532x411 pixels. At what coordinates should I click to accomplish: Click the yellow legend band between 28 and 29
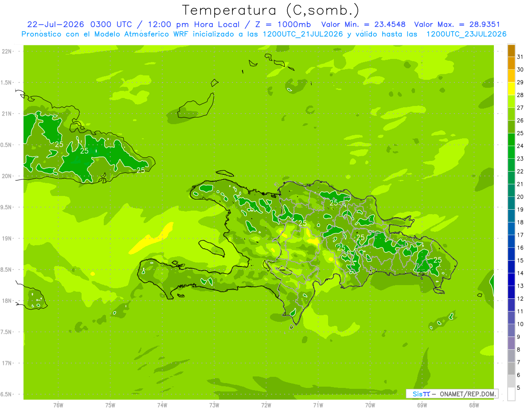coord(511,89)
